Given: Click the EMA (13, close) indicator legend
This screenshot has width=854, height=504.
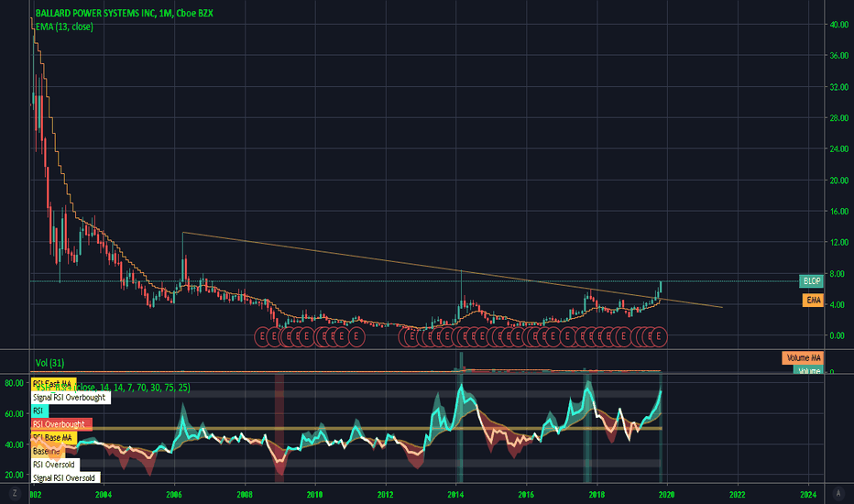Looking at the screenshot, I should 64,27.
